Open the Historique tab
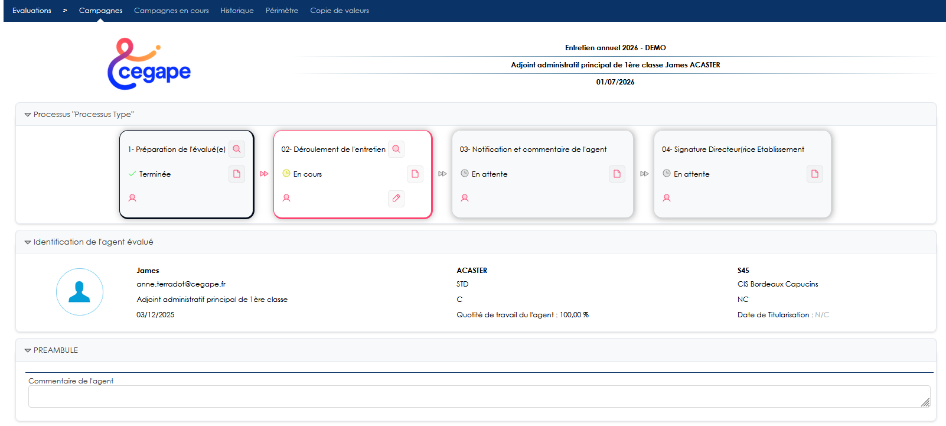 [x=237, y=11]
